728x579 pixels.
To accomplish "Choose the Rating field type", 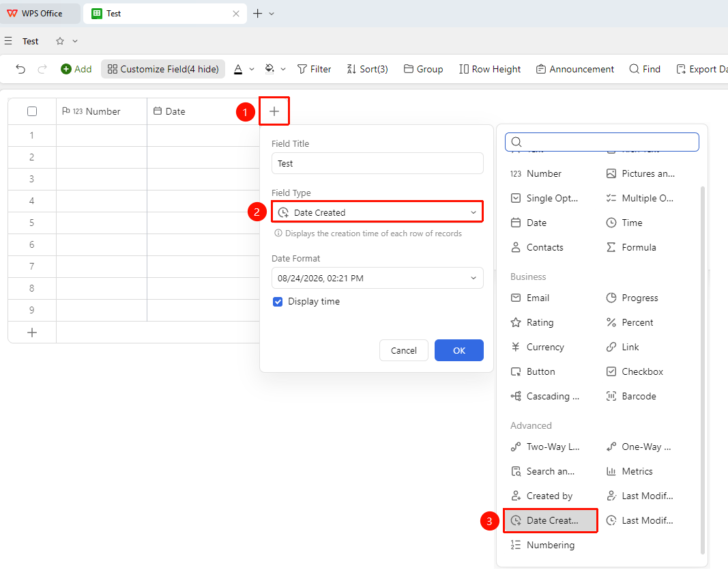I will click(x=532, y=322).
